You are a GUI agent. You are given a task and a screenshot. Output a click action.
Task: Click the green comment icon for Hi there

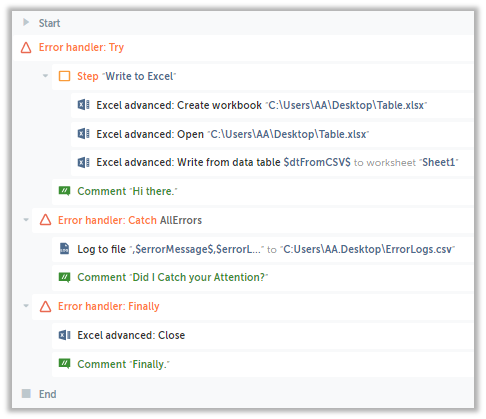[64, 191]
